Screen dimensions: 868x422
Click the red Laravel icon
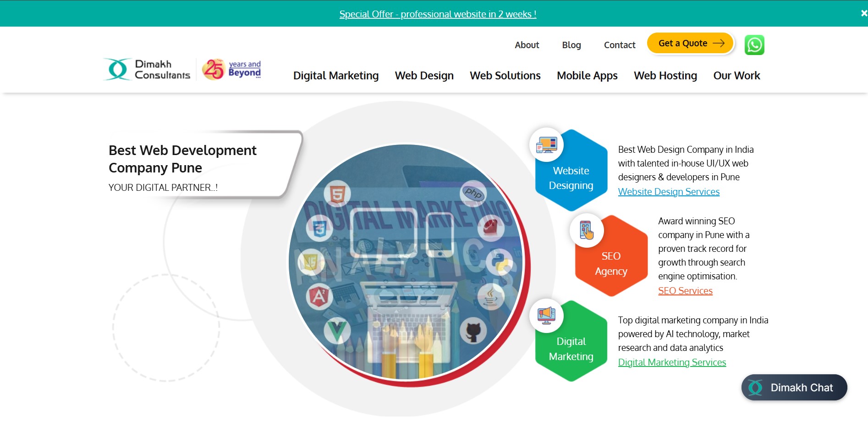pyautogui.click(x=491, y=227)
